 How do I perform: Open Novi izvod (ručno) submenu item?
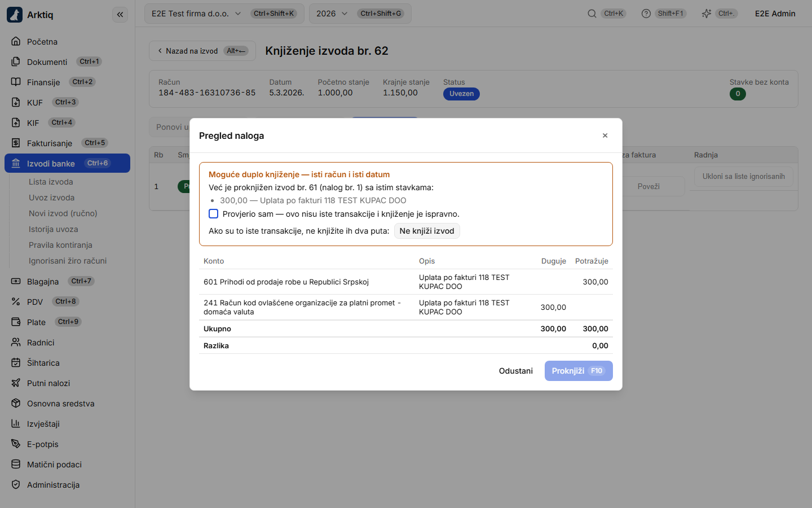click(63, 213)
